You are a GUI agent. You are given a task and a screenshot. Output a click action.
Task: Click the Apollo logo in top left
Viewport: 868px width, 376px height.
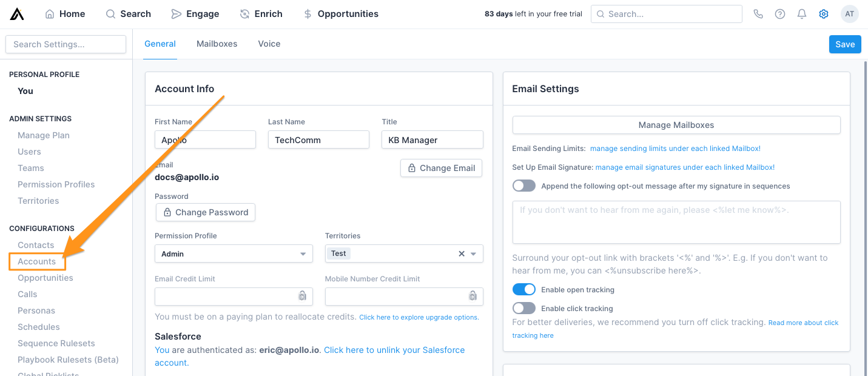coord(16,13)
